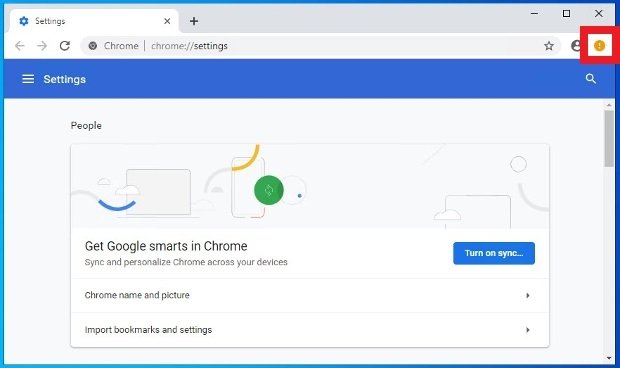
Task: Click the green sync illustration circle
Action: [x=268, y=190]
